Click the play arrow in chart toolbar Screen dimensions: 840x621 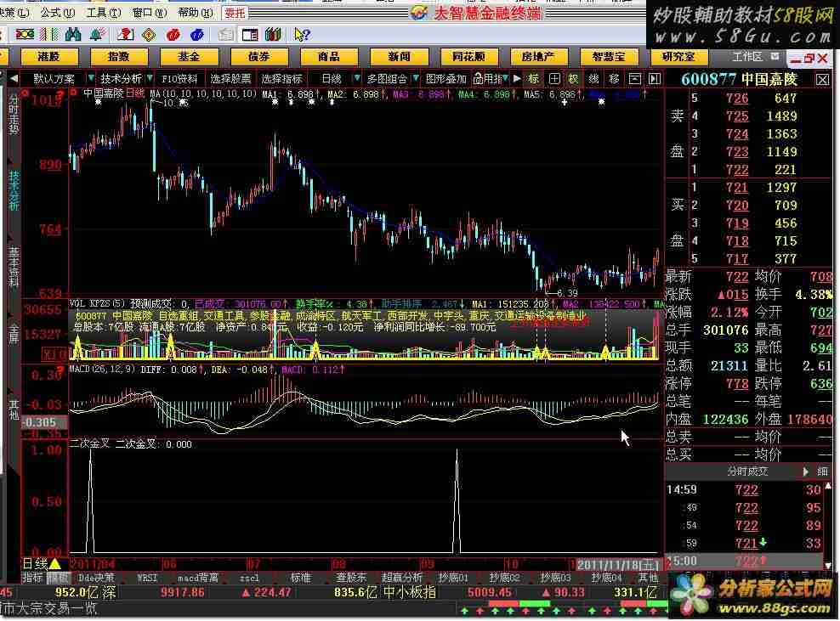(516, 79)
